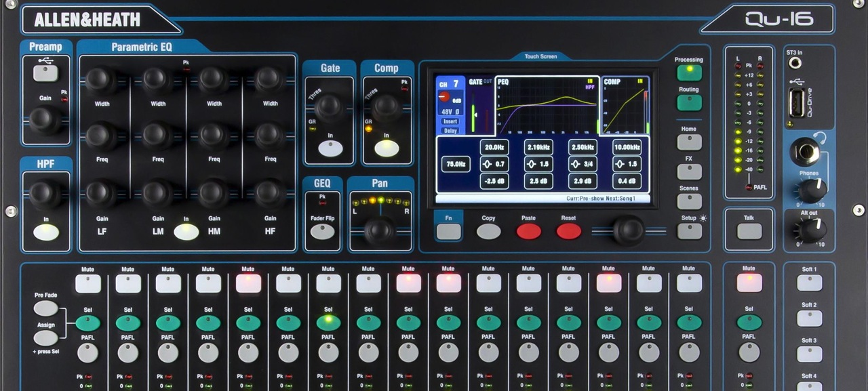Click the rotary encoder beside the Reset key
This screenshot has height=391, width=868.
tap(629, 230)
